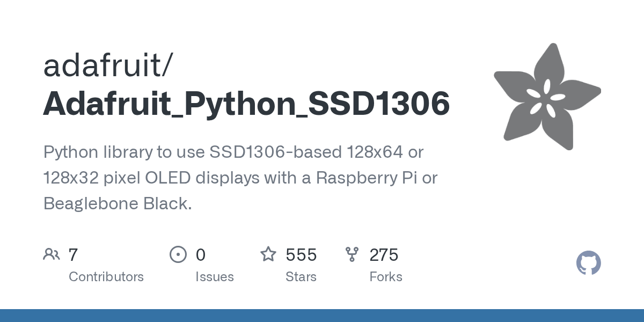Screen dimensions: 644x322
Task: Click the Contributors label
Action: coord(106,277)
